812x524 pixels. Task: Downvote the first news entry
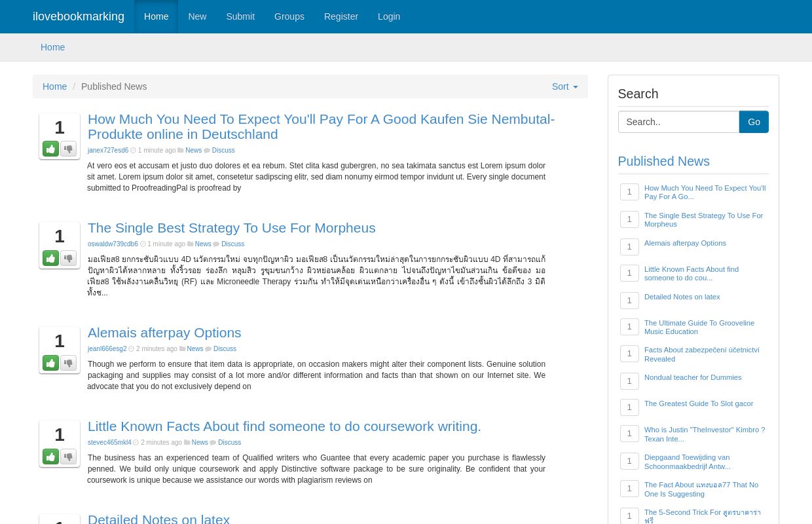click(x=68, y=149)
